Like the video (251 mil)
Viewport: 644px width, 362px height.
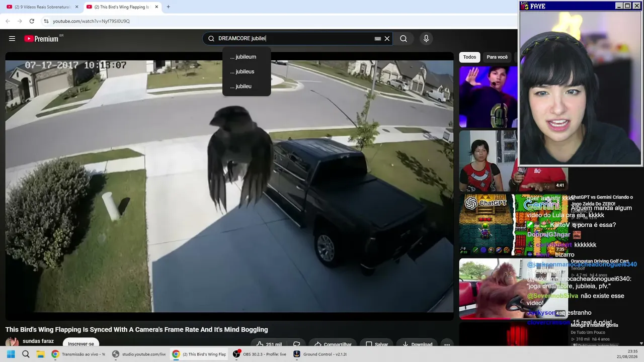click(x=269, y=344)
